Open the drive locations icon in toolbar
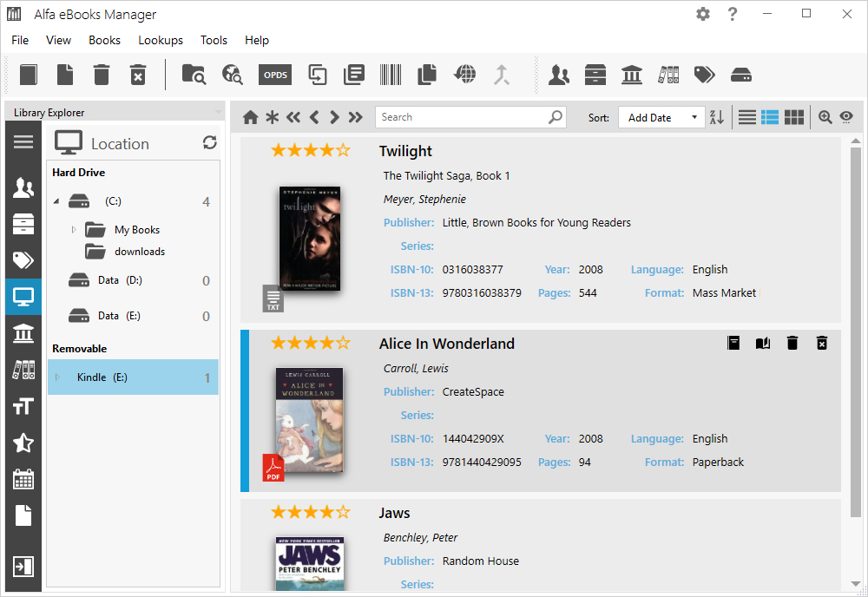The width and height of the screenshot is (868, 597). coord(740,75)
